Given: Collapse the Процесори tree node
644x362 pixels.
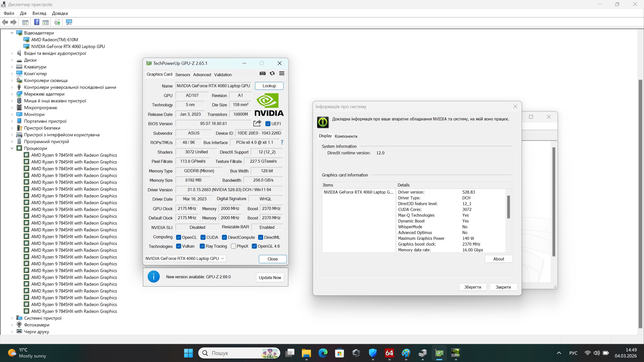Looking at the screenshot, I should [12, 148].
